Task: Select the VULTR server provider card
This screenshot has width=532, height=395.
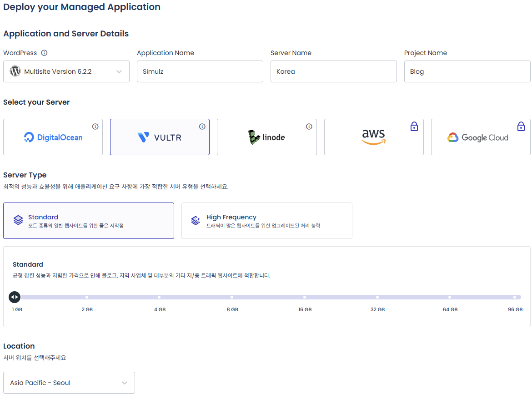Action: (x=160, y=137)
